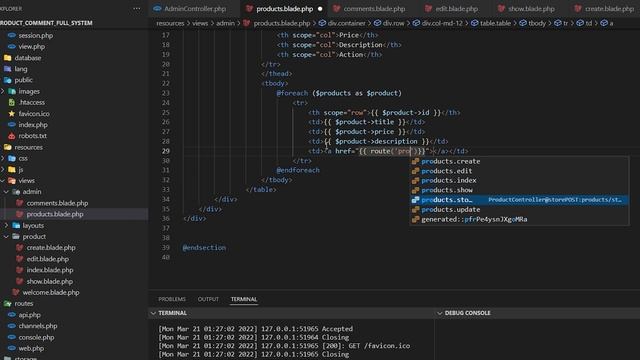Click 'div.container' breadcrumb segment
This screenshot has width=640, height=360.
click(347, 23)
